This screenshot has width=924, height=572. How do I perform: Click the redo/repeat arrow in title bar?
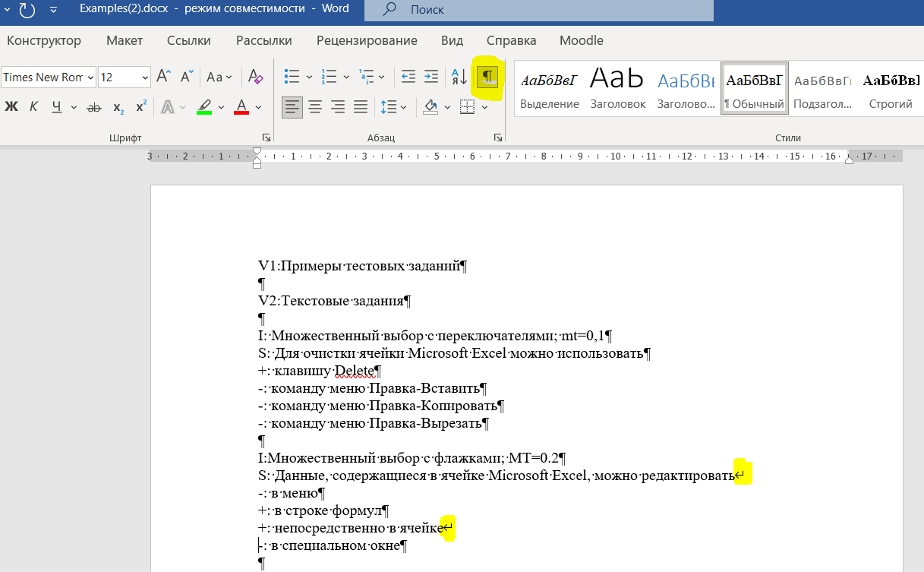(x=27, y=10)
